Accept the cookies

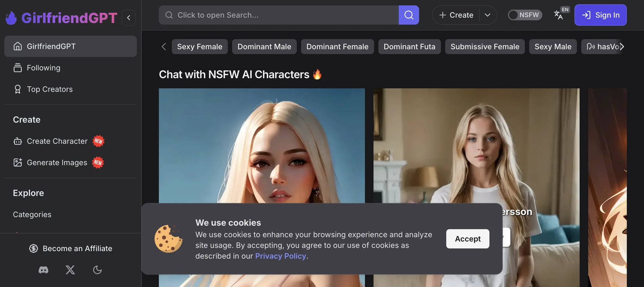(x=467, y=239)
